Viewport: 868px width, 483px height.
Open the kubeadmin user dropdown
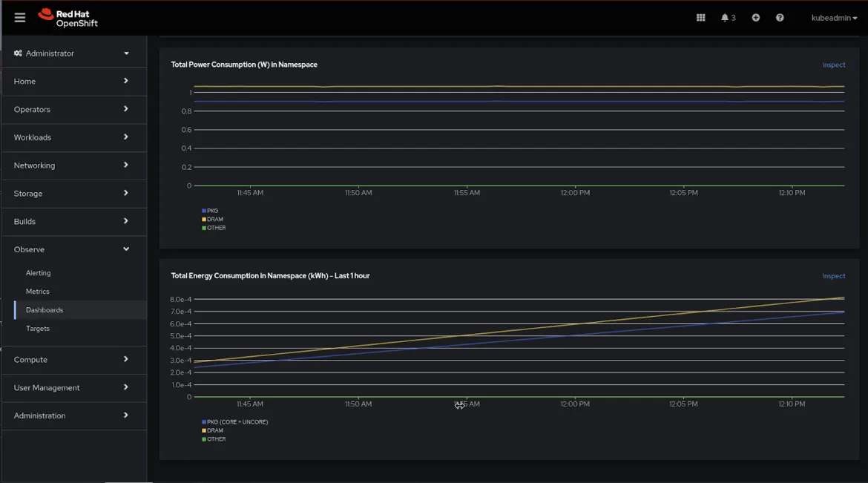pos(831,17)
